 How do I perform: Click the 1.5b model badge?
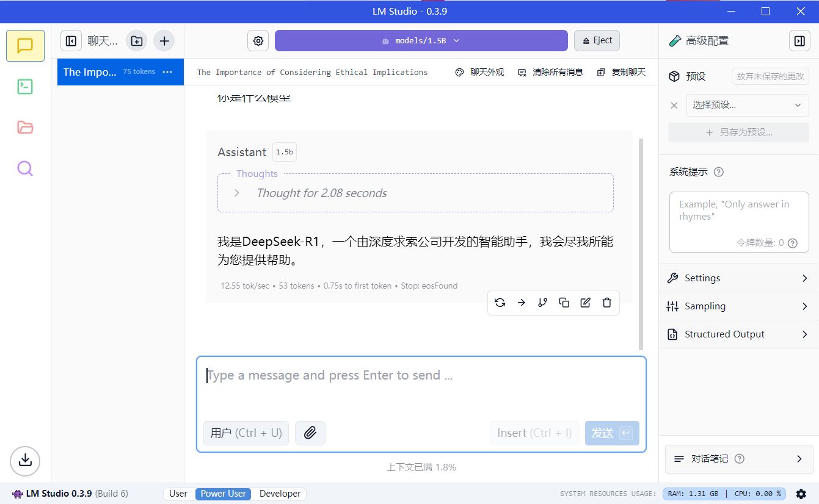point(285,152)
